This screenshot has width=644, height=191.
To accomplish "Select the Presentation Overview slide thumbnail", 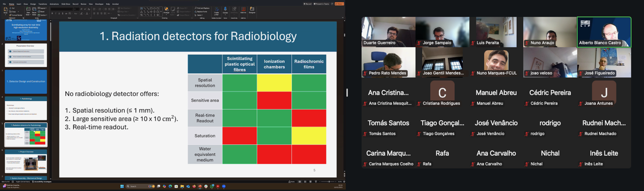I will click(x=26, y=55).
